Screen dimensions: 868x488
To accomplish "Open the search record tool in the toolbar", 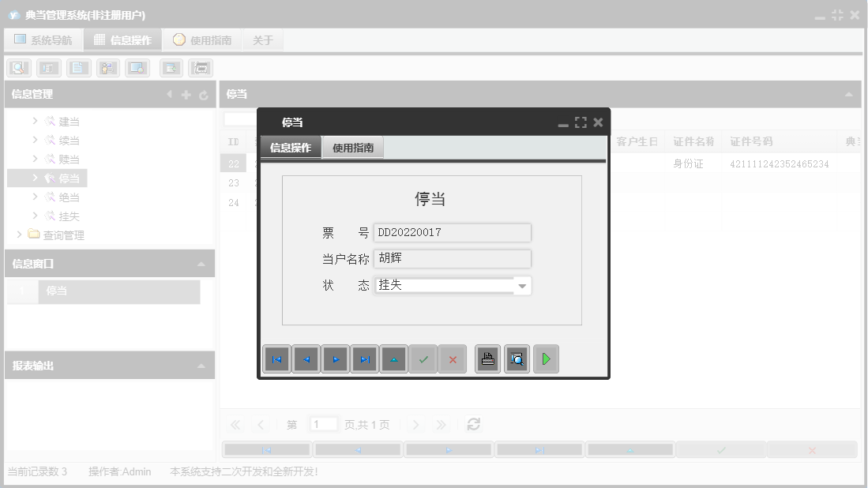I will (18, 68).
